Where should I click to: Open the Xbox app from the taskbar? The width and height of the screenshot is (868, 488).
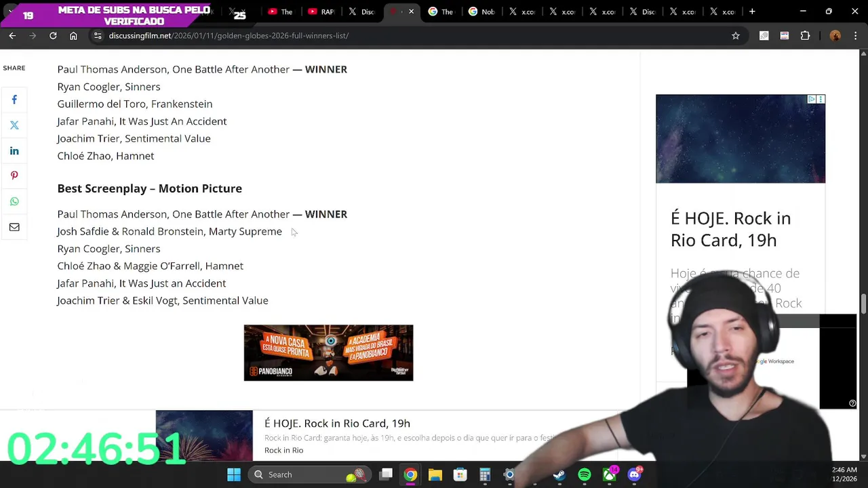610,474
